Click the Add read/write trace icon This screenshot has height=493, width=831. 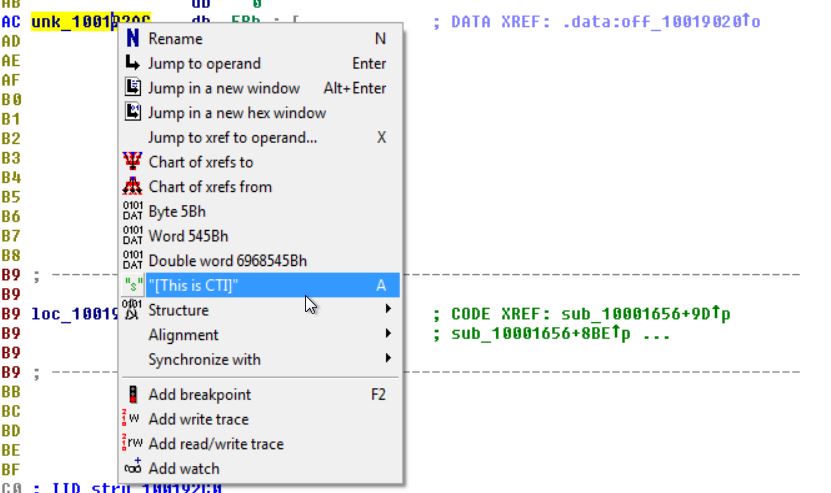(132, 443)
